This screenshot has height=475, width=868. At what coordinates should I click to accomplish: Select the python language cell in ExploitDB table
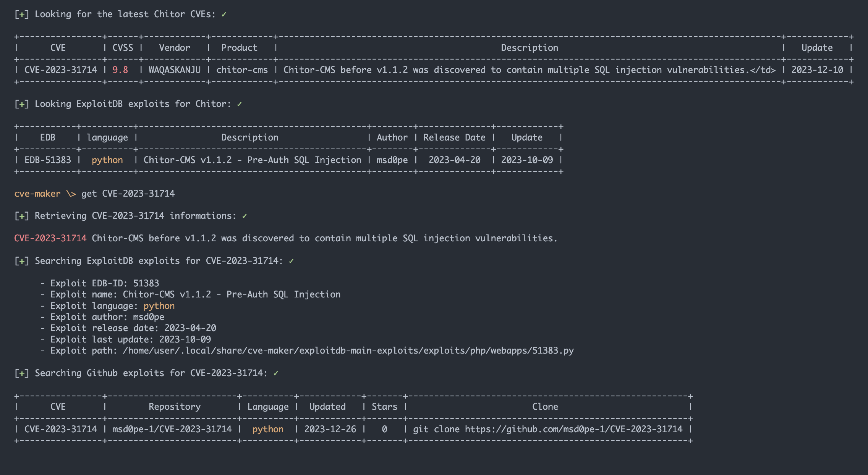107,160
